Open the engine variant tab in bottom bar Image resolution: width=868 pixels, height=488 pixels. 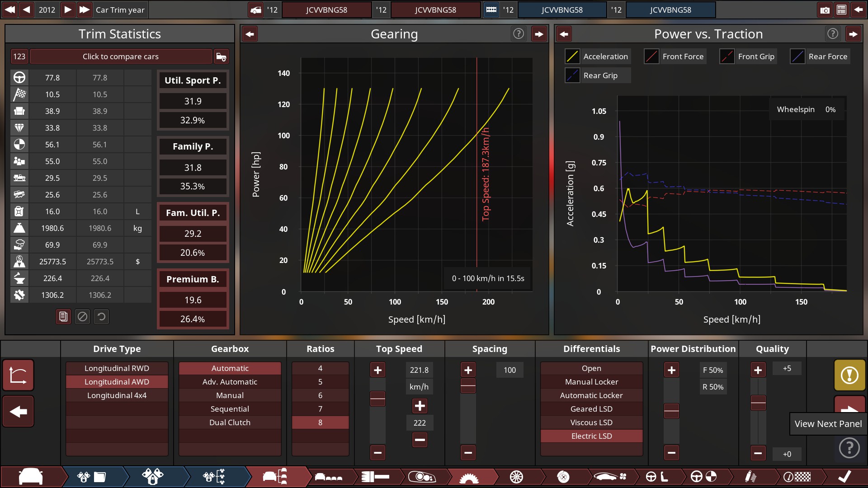point(153,477)
